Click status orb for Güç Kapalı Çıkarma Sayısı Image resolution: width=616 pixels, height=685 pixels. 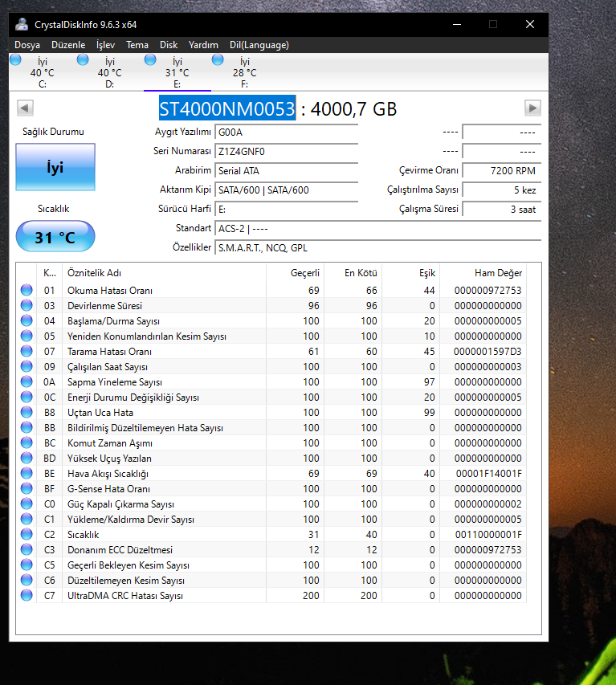click(27, 504)
